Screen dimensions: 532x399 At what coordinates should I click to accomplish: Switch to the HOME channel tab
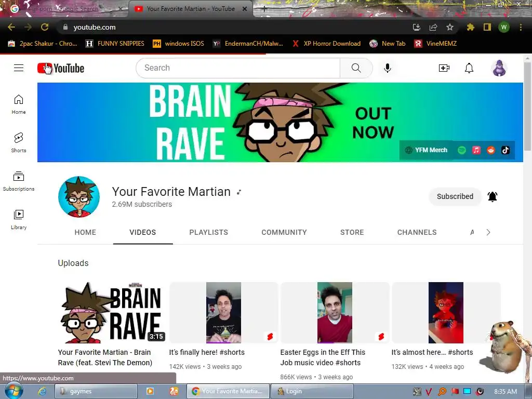pos(85,232)
